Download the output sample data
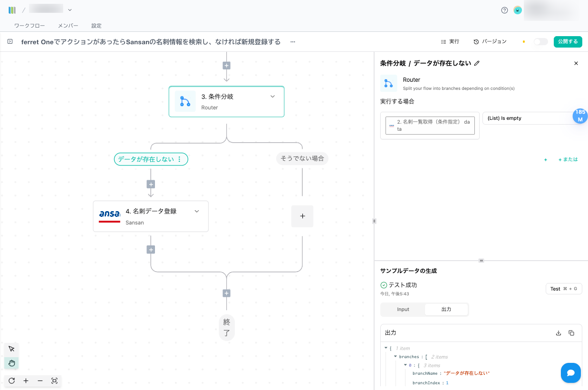The width and height of the screenshot is (588, 390). (559, 333)
